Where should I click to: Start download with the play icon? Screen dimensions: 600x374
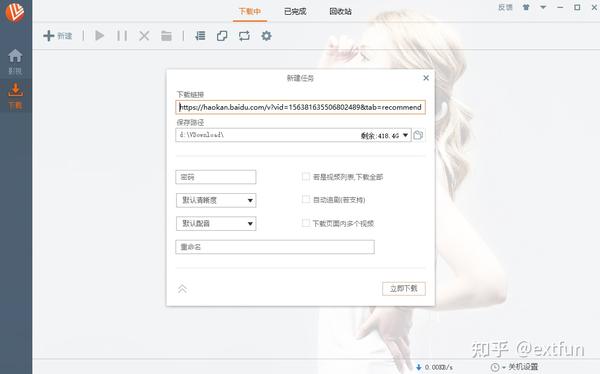(99, 36)
